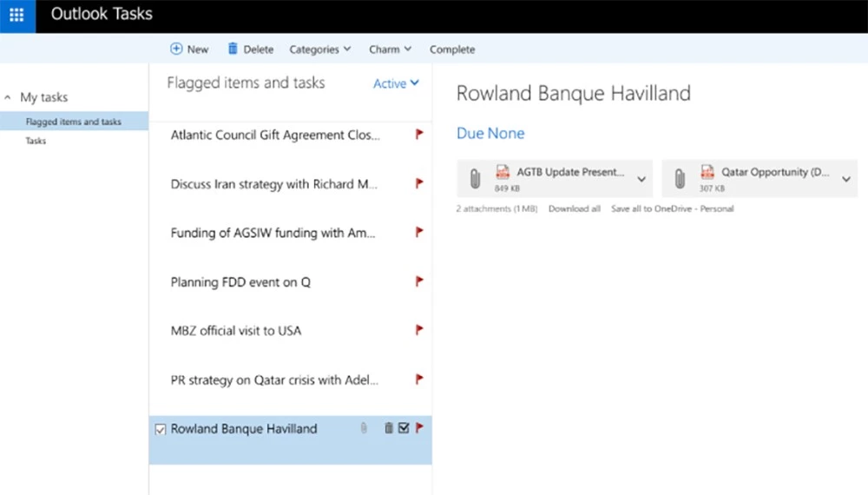868x495 pixels.
Task: Click the flag next to MBZ official visit
Action: coord(419,330)
